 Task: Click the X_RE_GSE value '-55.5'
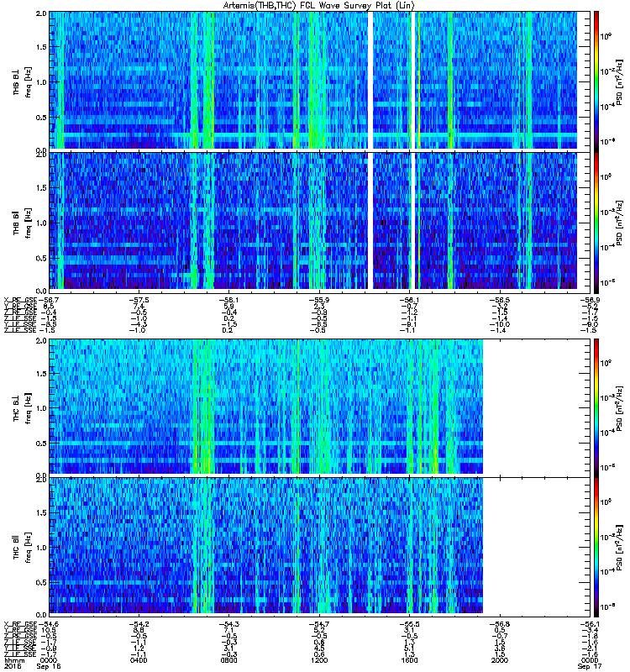click(408, 624)
